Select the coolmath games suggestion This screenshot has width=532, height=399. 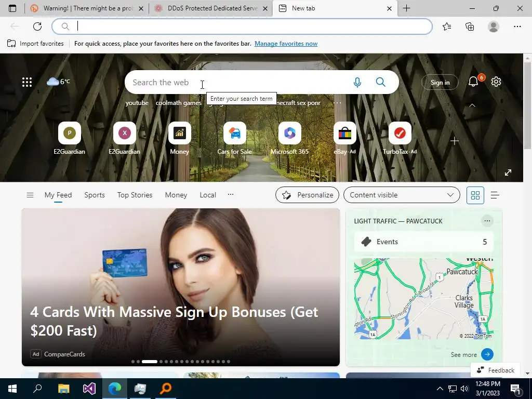click(x=179, y=103)
